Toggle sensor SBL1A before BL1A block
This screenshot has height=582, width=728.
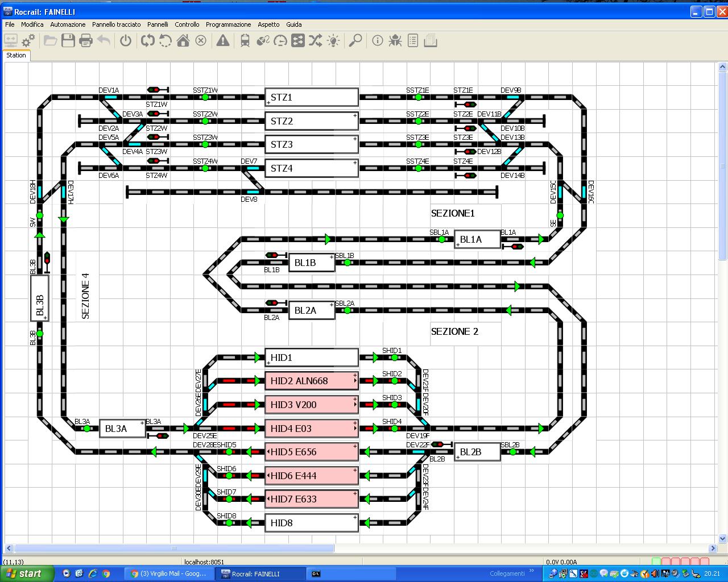[442, 239]
